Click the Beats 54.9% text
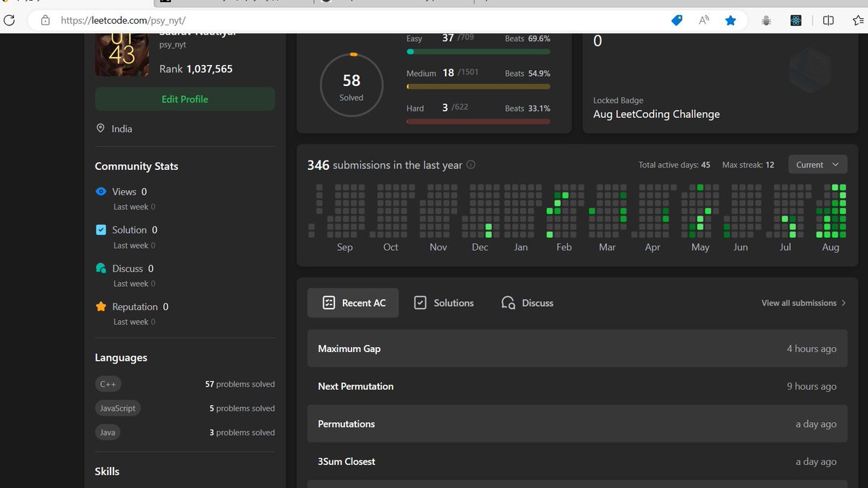This screenshot has height=488, width=868. pyautogui.click(x=527, y=73)
